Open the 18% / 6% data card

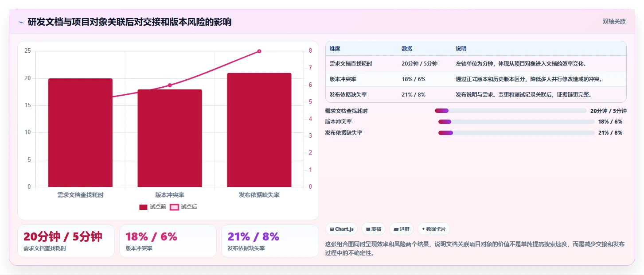click(168, 241)
